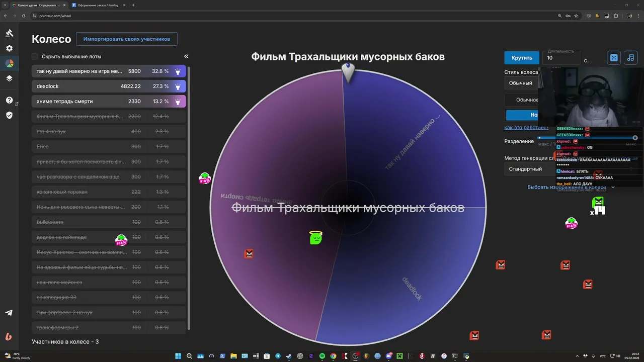Switch to 'Оформление заказа / FunPay' tab

tap(99, 5)
